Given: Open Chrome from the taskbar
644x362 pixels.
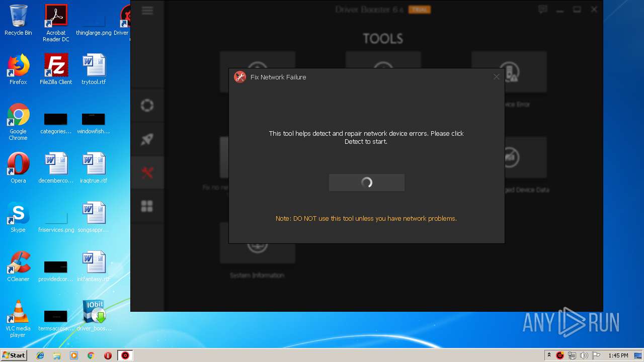Looking at the screenshot, I should (x=91, y=355).
